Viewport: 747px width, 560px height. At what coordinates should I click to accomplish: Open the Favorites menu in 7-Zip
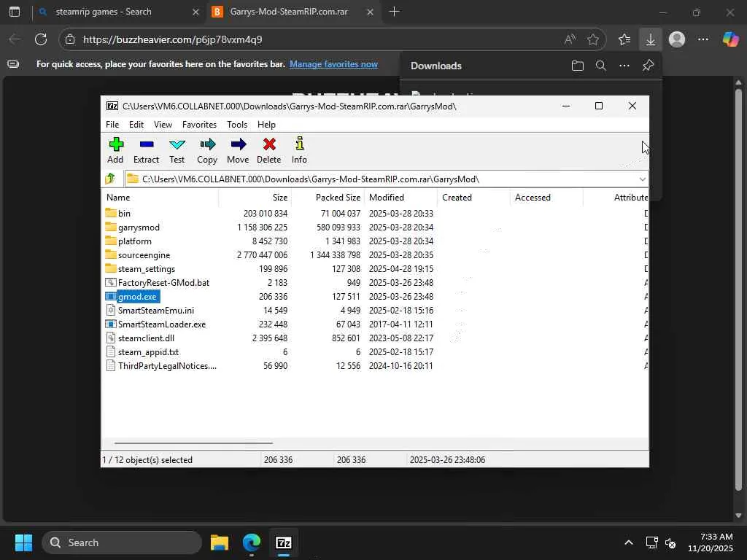click(199, 124)
